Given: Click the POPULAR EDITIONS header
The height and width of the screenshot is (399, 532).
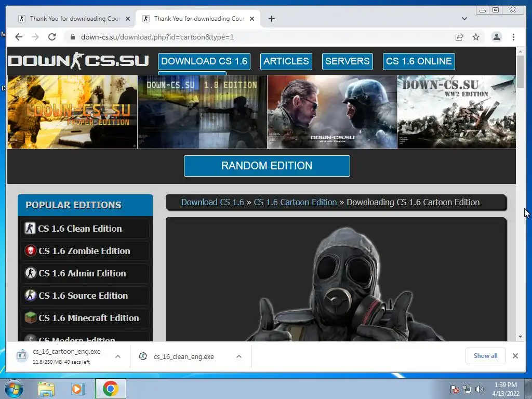Looking at the screenshot, I should pos(85,205).
